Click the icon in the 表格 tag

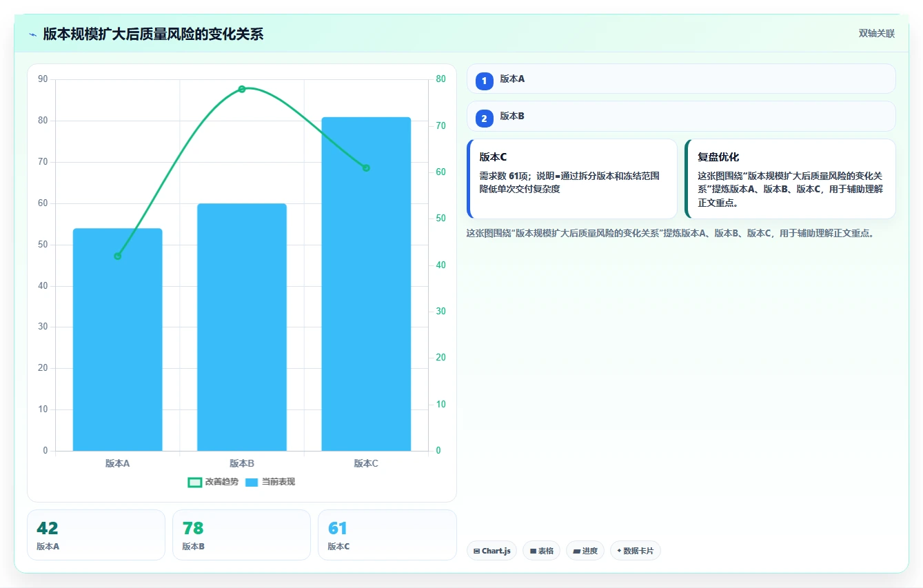point(533,551)
